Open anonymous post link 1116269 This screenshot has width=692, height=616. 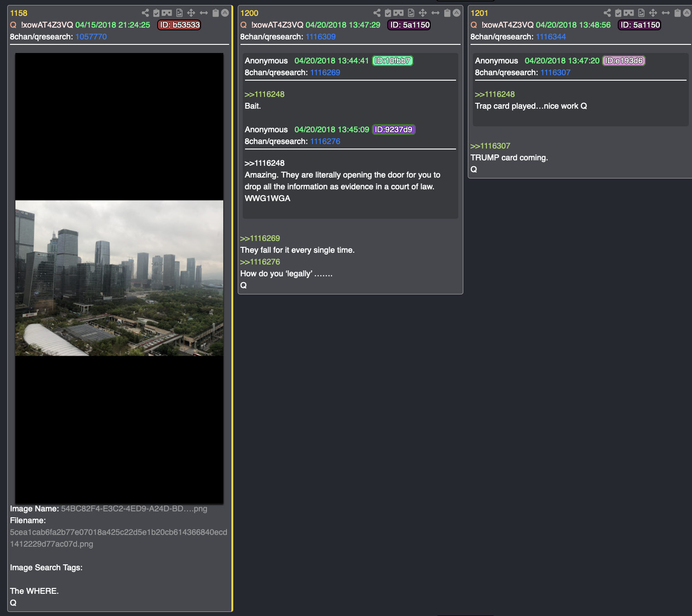pyautogui.click(x=325, y=72)
